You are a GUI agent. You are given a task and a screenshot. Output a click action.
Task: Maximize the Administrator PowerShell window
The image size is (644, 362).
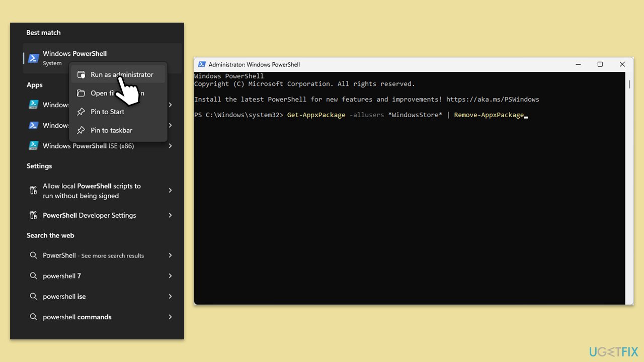(600, 64)
